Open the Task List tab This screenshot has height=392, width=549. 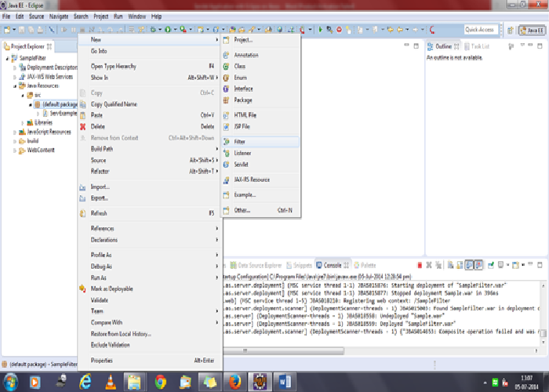click(x=477, y=46)
